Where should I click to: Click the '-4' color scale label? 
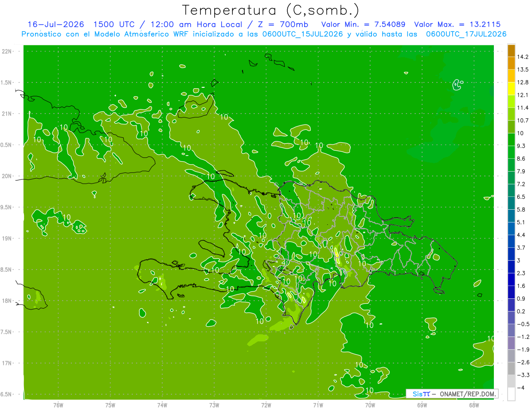click(x=521, y=388)
